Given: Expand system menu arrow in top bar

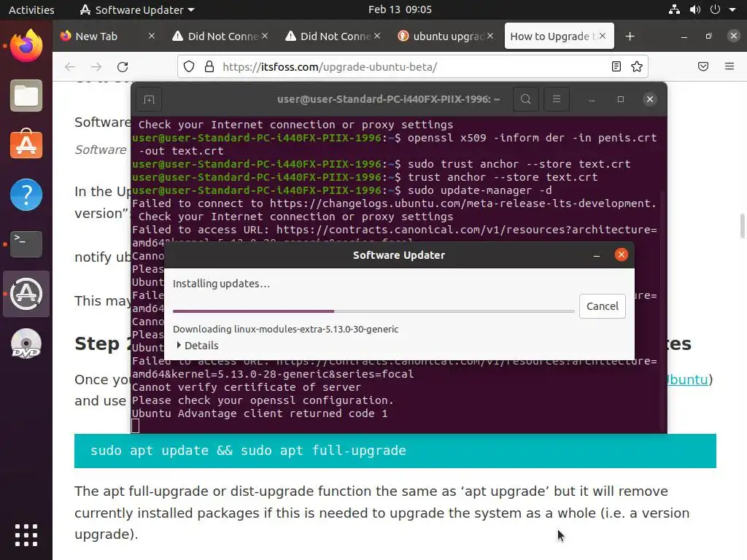Looking at the screenshot, I should [732, 9].
